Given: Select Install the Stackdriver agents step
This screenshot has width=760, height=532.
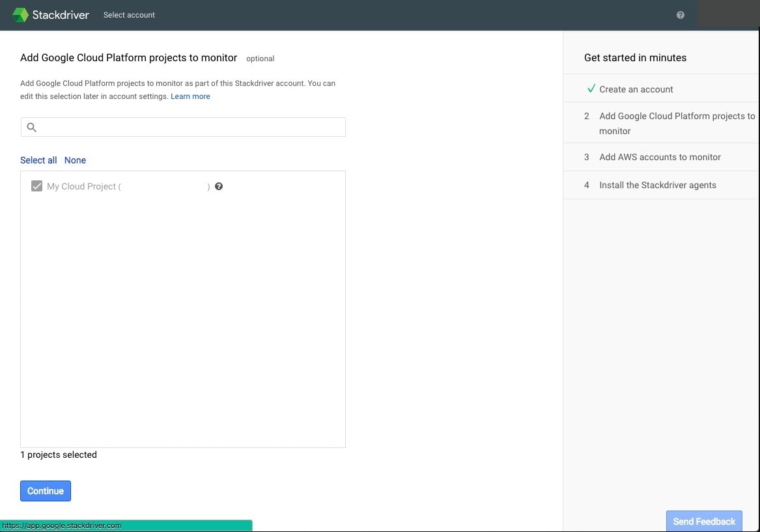Looking at the screenshot, I should pyautogui.click(x=661, y=185).
